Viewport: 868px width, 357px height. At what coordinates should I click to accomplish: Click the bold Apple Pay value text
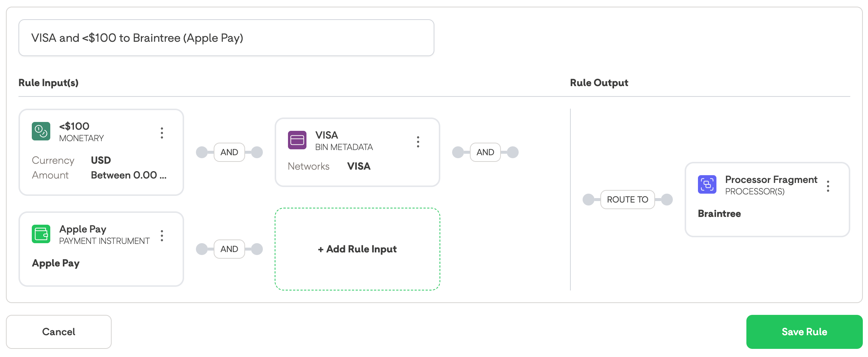tap(56, 263)
